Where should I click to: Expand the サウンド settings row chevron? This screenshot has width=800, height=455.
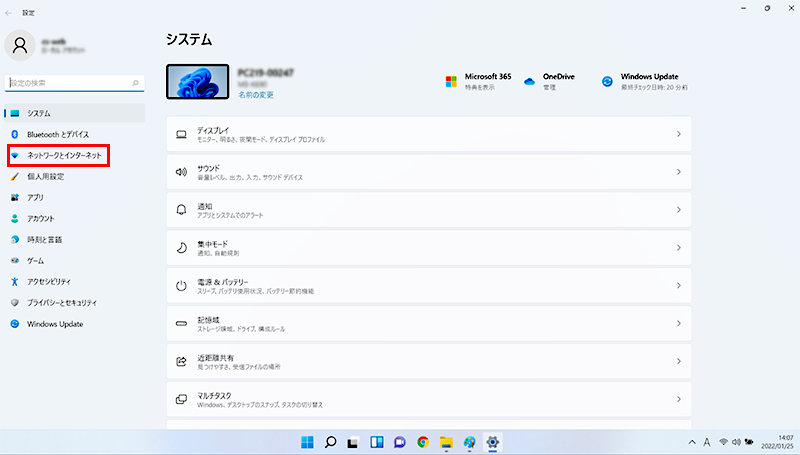(x=678, y=172)
